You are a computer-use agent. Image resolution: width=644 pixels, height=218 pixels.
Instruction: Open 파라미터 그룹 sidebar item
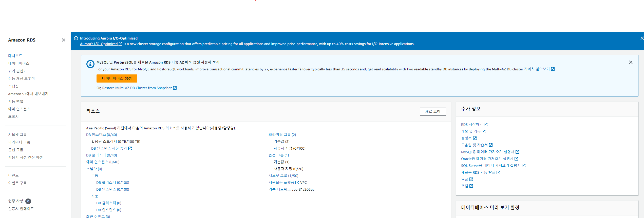click(19, 142)
